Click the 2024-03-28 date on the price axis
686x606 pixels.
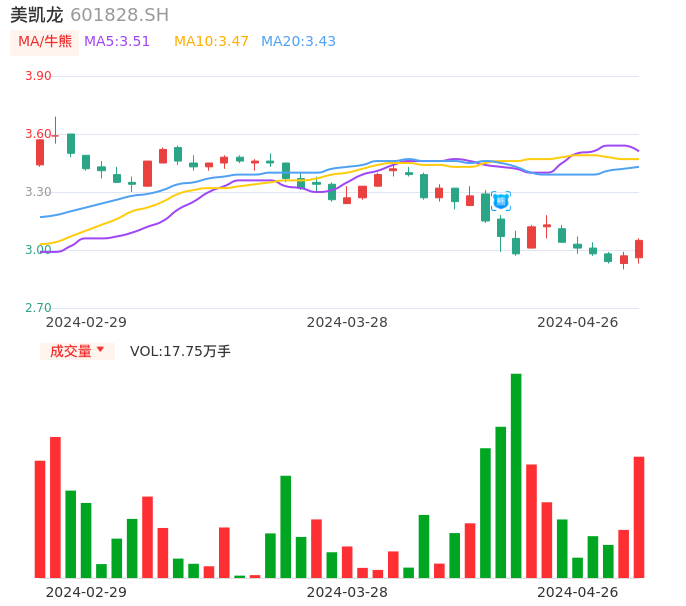coord(347,322)
